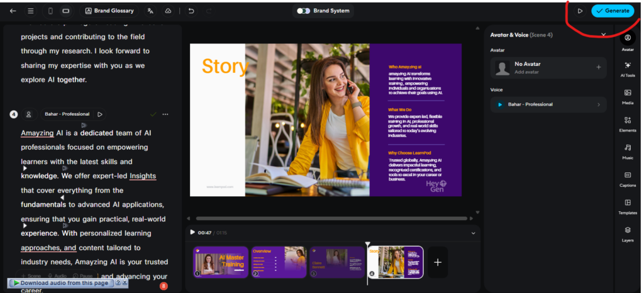
Task: Click the underlined word Amayzing
Action: click(37, 133)
